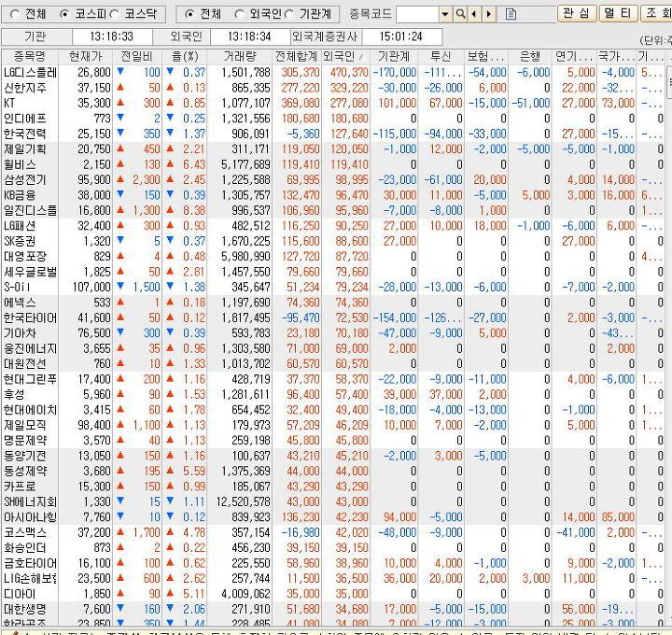Select the 동성제약 stock name

[x=24, y=472]
